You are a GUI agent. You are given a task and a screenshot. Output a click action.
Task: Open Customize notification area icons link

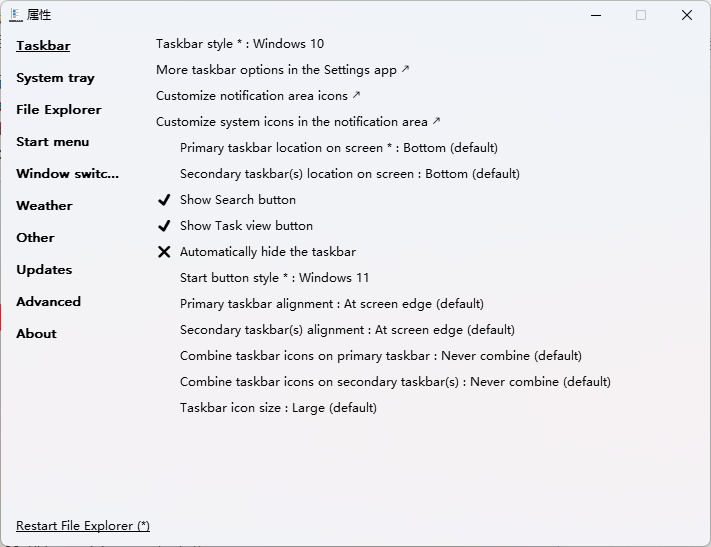[x=258, y=96]
